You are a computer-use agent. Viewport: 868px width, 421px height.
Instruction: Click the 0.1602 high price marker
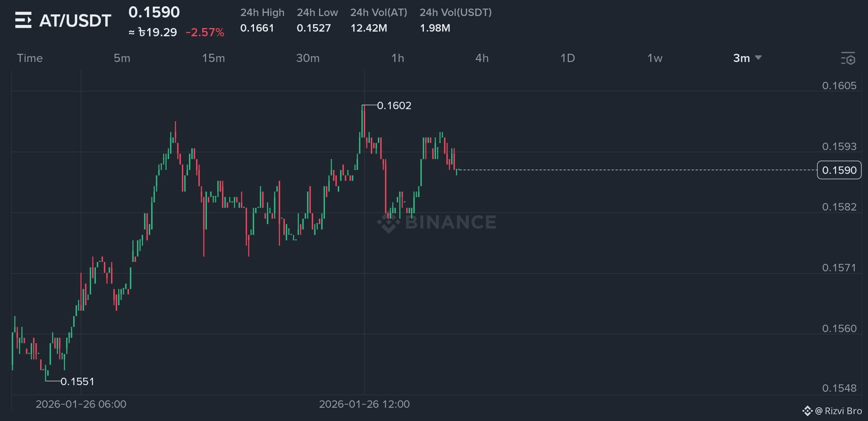click(394, 106)
